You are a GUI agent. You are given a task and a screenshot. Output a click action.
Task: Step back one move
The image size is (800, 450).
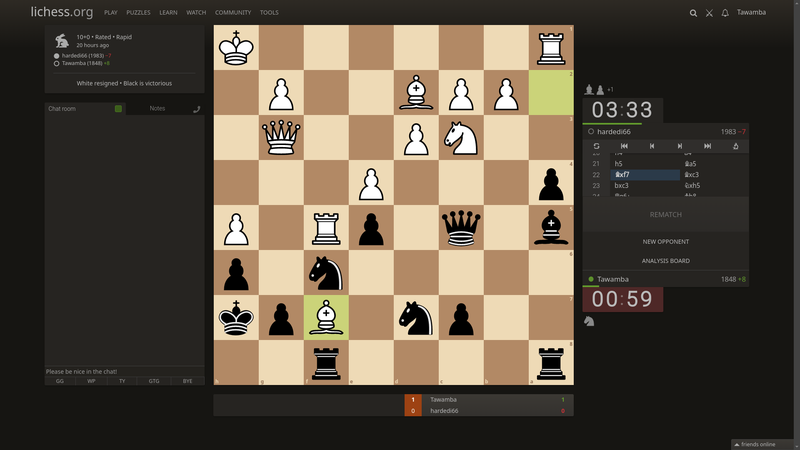pos(652,146)
